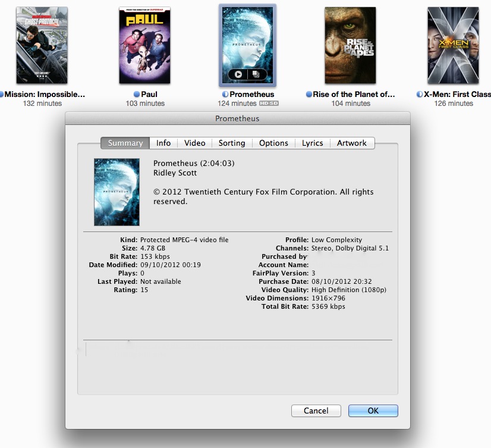Open the Options tab
The width and height of the screenshot is (491, 448).
pyautogui.click(x=273, y=143)
